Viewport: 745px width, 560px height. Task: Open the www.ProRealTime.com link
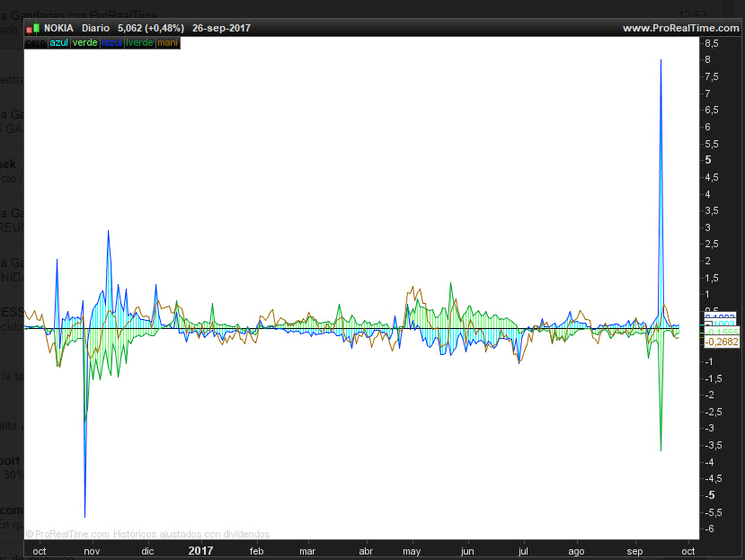pos(681,28)
